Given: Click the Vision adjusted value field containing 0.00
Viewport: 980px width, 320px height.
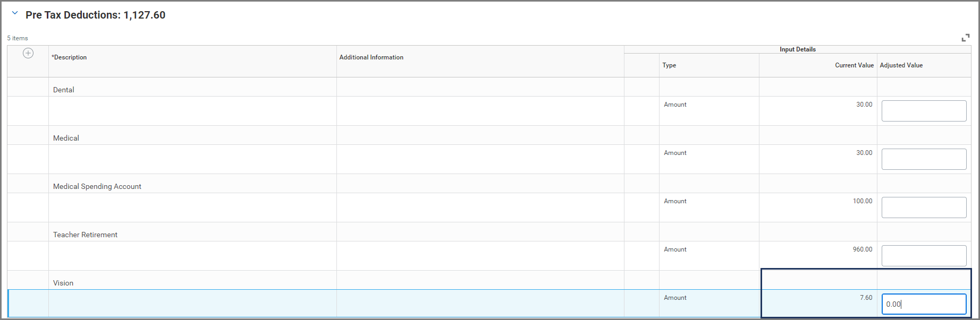Looking at the screenshot, I should [x=923, y=304].
